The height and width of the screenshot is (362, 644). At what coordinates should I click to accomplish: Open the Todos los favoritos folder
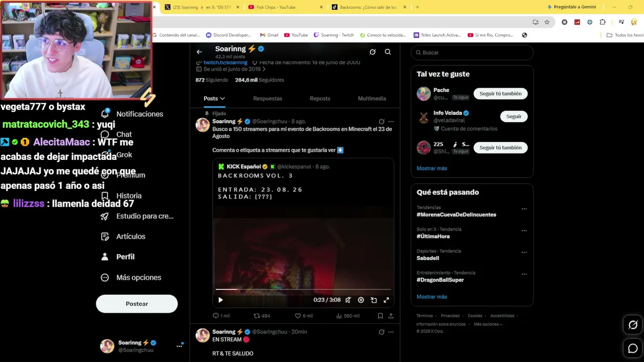tap(625, 35)
